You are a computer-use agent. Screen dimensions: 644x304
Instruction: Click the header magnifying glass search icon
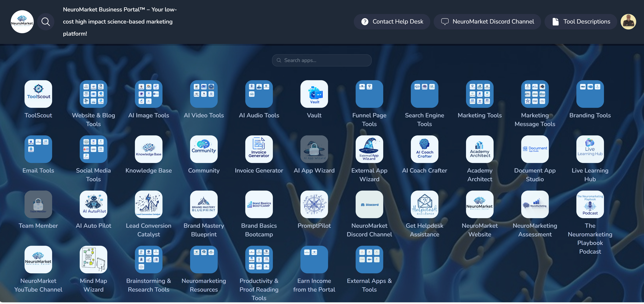(45, 22)
